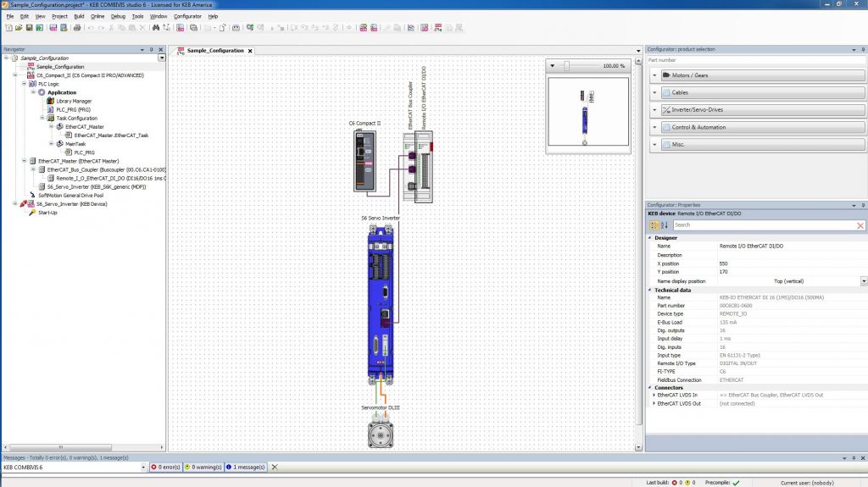Collapse the EtherCAT_Master (EtherCAT Master) tree node
The height and width of the screenshot is (487, 868).
25,161
